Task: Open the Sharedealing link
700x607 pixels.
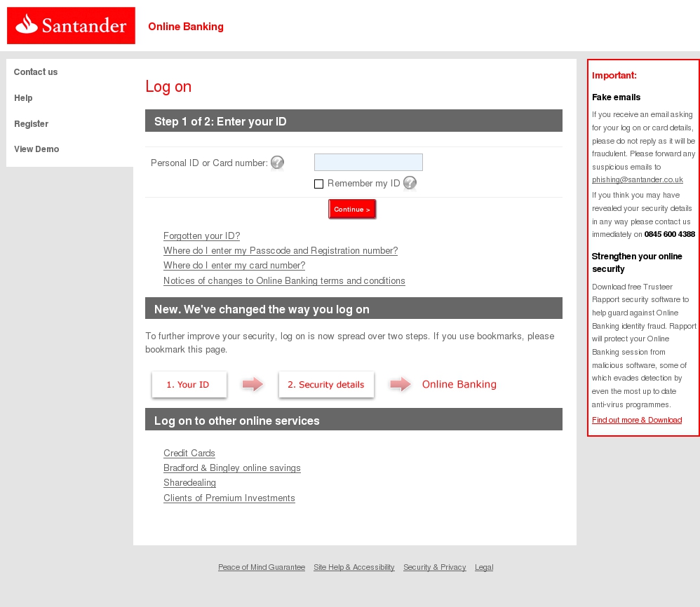Action: tap(190, 482)
